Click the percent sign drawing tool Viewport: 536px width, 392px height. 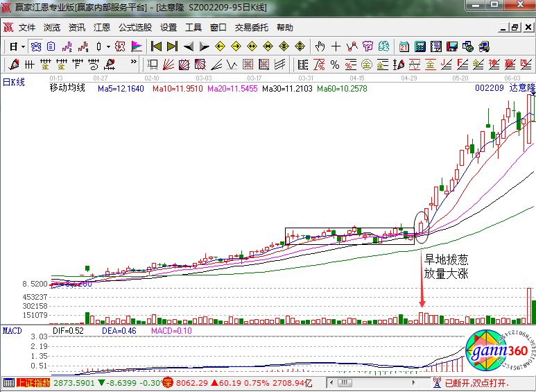point(335,65)
